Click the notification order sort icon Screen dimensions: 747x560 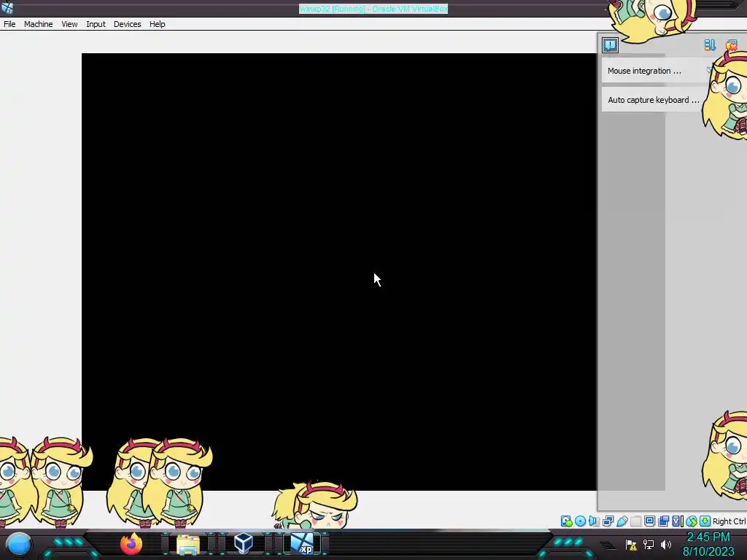(710, 44)
